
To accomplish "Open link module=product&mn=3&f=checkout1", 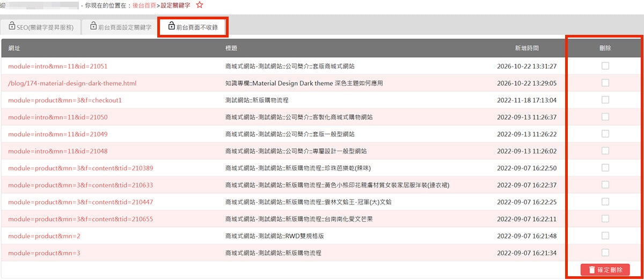I will (x=65, y=100).
